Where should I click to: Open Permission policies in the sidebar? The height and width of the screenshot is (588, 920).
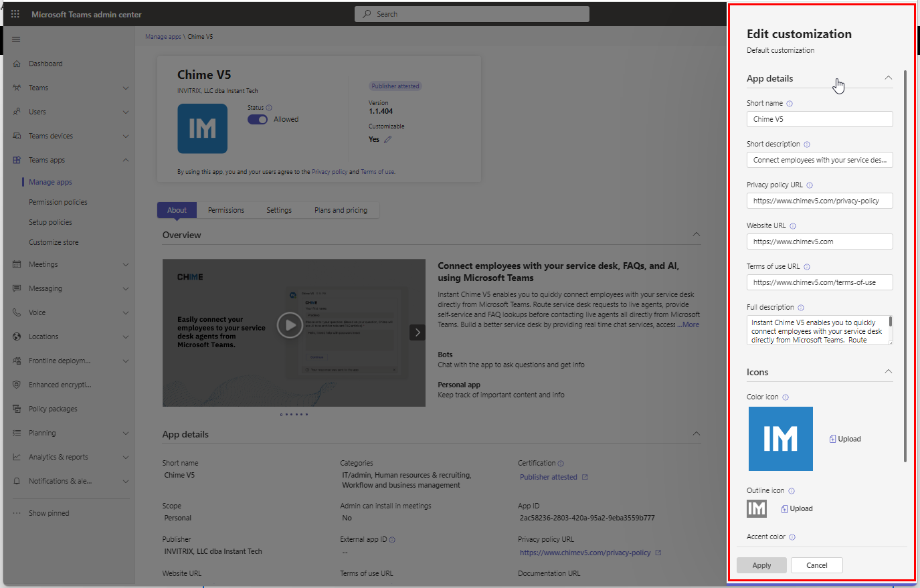58,202
